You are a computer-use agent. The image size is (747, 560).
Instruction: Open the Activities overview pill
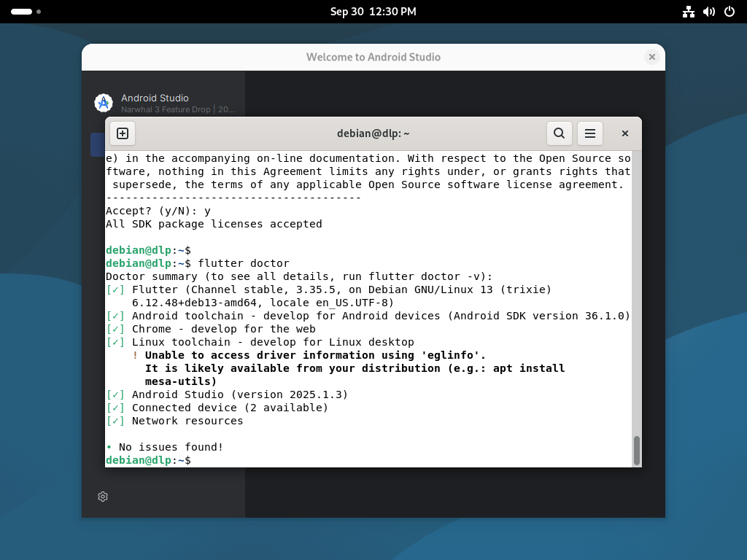(x=22, y=12)
